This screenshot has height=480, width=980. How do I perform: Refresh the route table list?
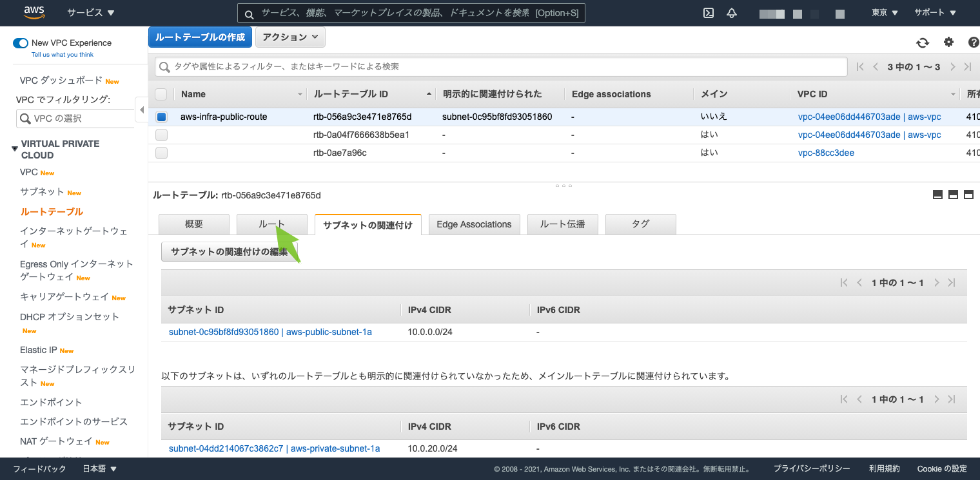923,43
